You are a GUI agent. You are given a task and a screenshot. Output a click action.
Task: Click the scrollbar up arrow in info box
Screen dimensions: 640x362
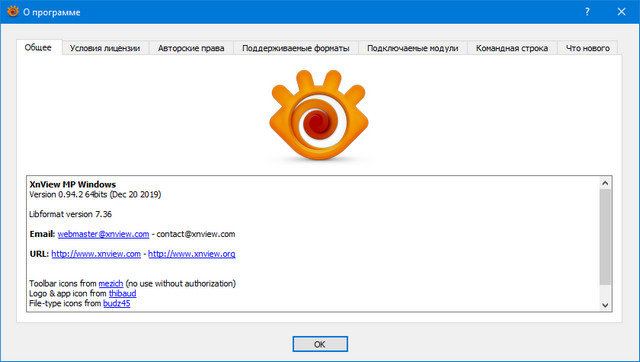coord(605,183)
